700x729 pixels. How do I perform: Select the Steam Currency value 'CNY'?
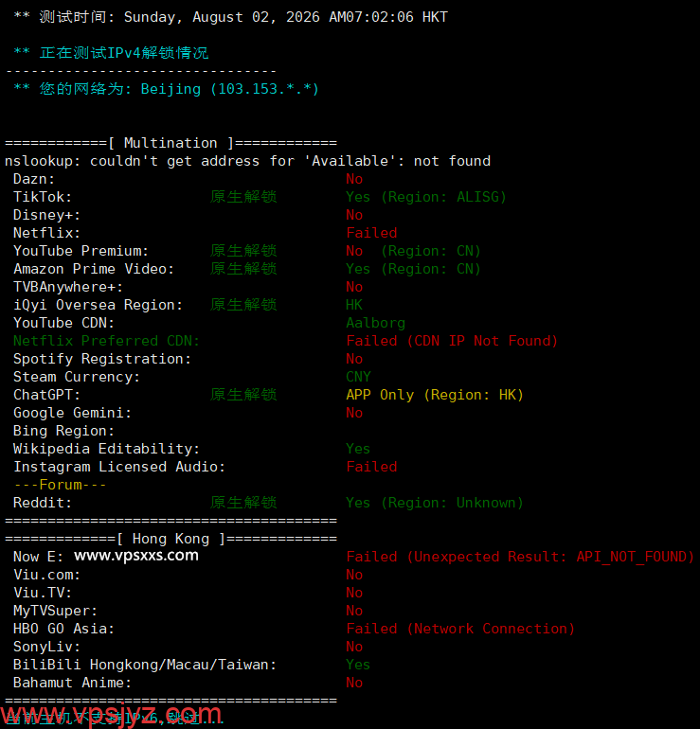coord(358,377)
